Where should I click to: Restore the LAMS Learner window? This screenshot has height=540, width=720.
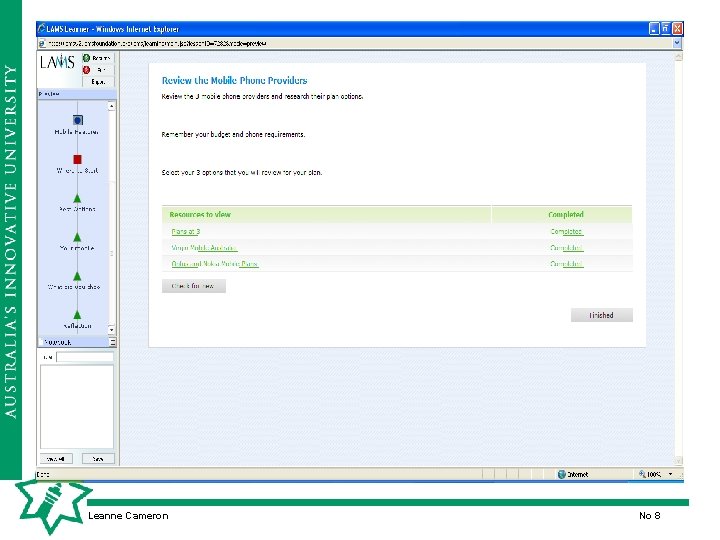tap(666, 29)
